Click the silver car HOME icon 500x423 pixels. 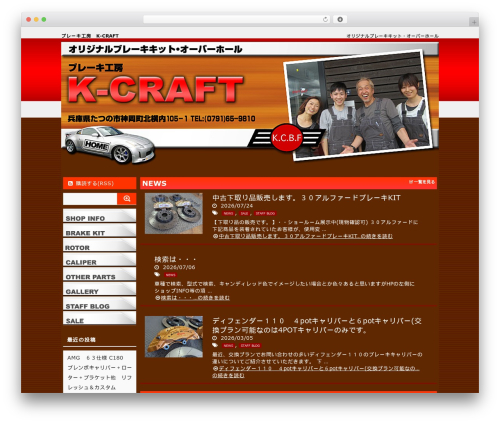(109, 145)
